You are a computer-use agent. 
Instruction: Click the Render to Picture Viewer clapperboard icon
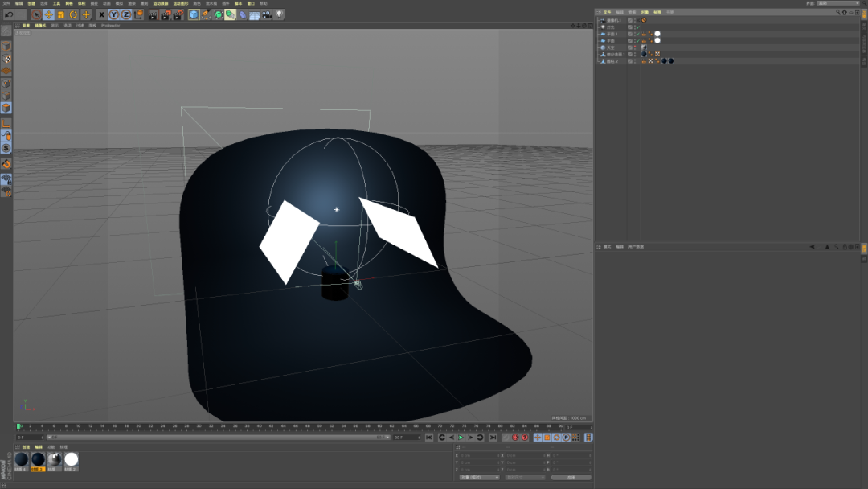coord(165,15)
